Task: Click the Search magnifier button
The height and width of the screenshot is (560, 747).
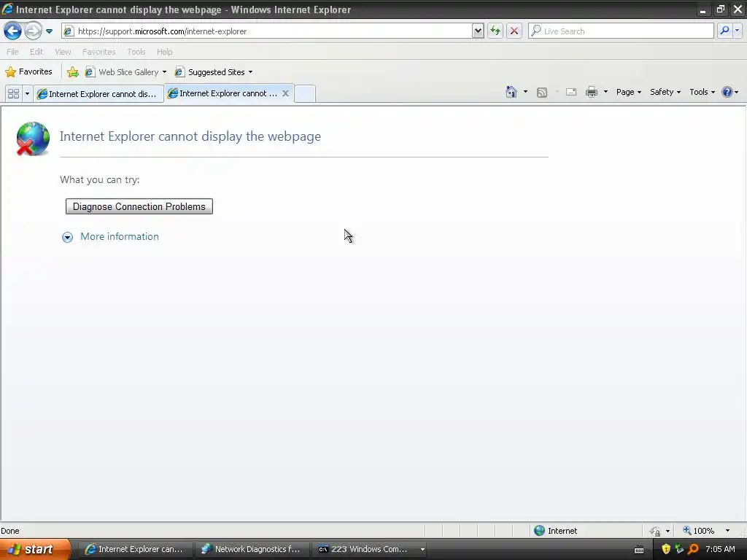Action: click(724, 31)
